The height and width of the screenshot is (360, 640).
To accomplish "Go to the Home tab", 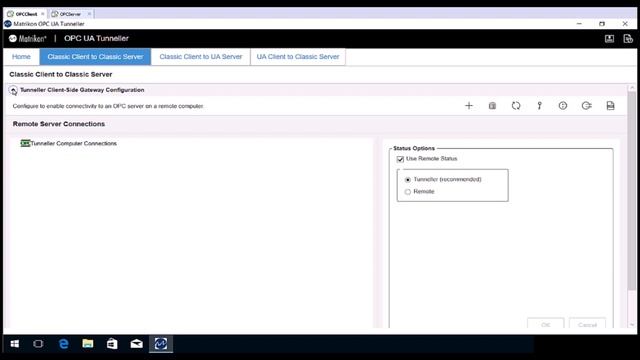I will [x=21, y=57].
